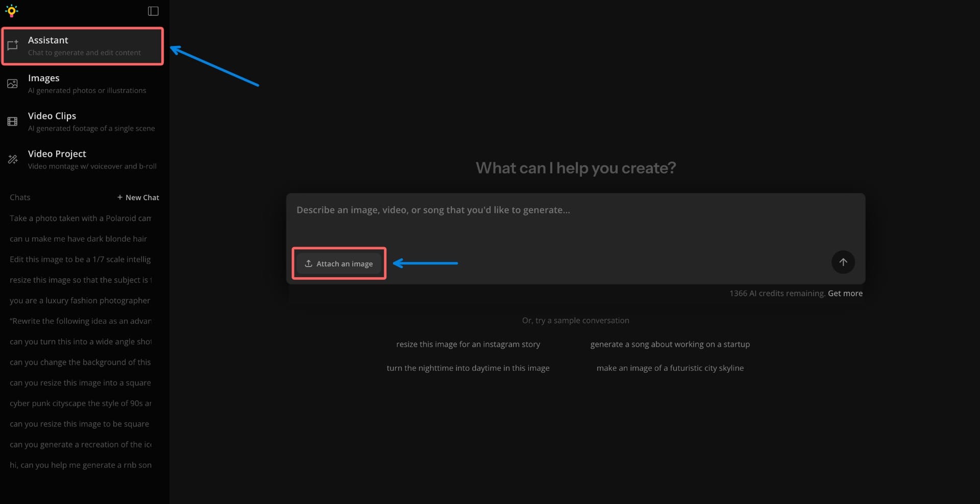
Task: Click the Video Project magic wand icon
Action: point(12,159)
